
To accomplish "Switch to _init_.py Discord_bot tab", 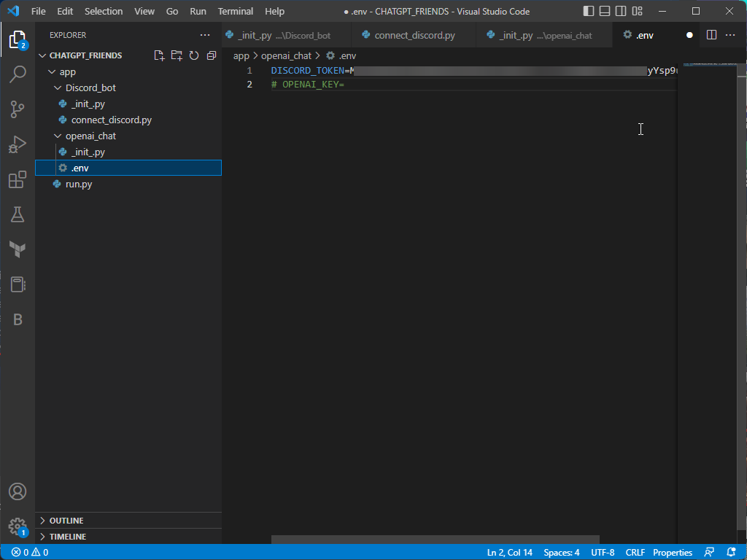I will point(286,35).
